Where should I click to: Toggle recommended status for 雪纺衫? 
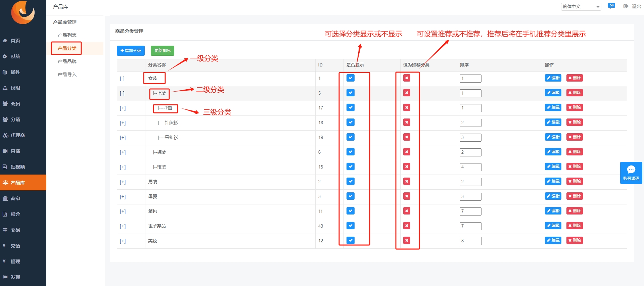point(407,137)
